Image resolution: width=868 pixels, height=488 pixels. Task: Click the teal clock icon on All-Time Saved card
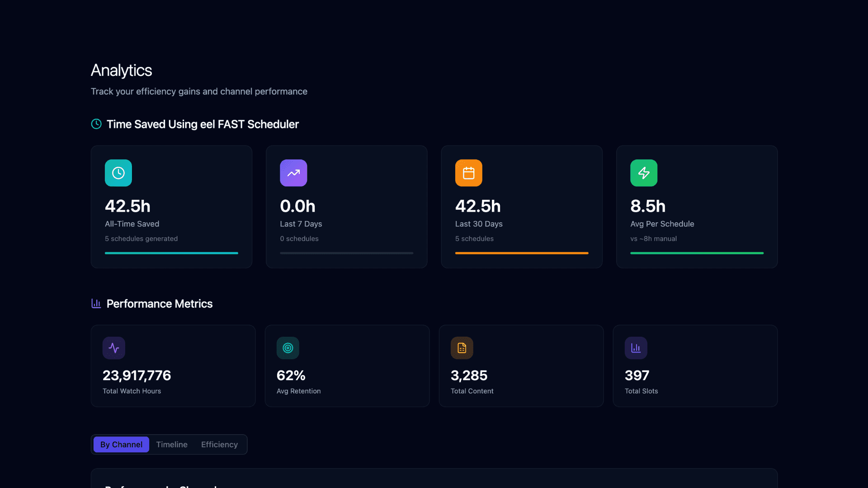coord(118,173)
